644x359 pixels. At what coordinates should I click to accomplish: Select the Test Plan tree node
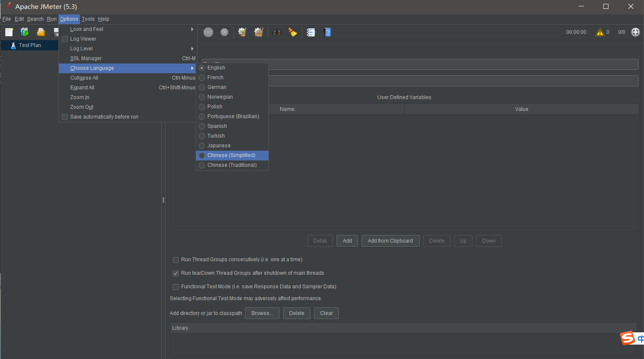click(30, 45)
